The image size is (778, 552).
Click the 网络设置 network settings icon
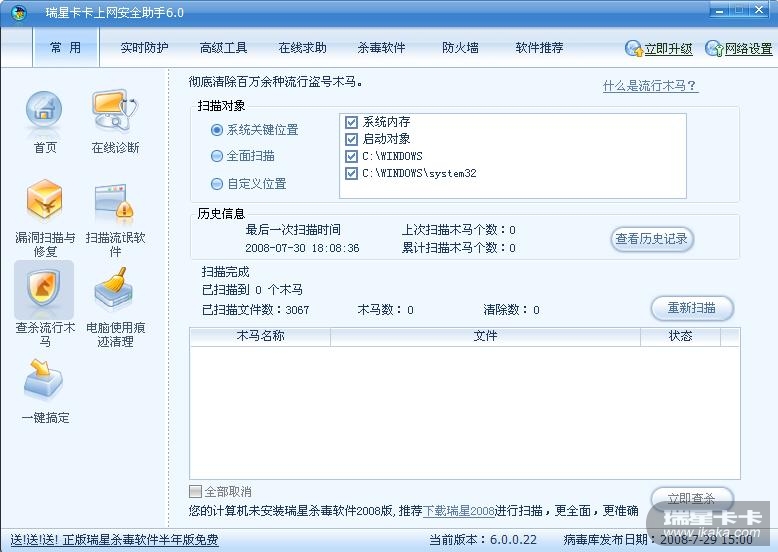pyautogui.click(x=713, y=48)
